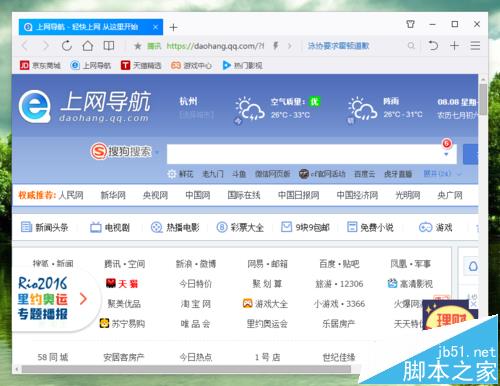Expand the search box notification arrow
The height and width of the screenshot is (386, 500).
446,154
